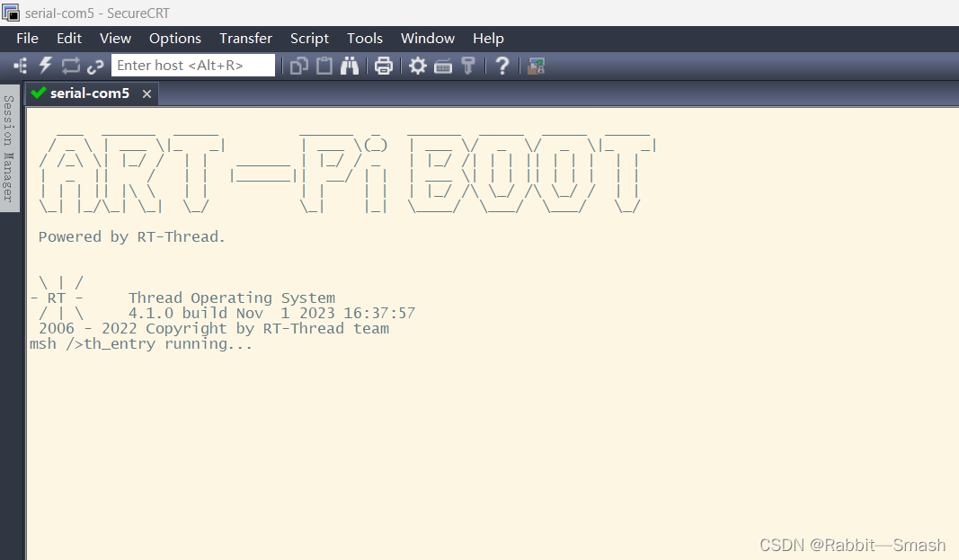This screenshot has height=560, width=959.
Task: Click the 'Thread Operating System' text
Action: [232, 298]
